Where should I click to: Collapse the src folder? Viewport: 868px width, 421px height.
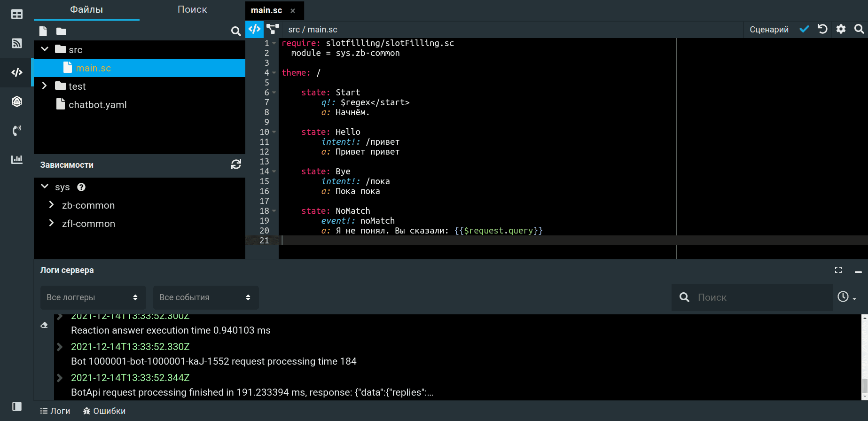pyautogui.click(x=45, y=49)
